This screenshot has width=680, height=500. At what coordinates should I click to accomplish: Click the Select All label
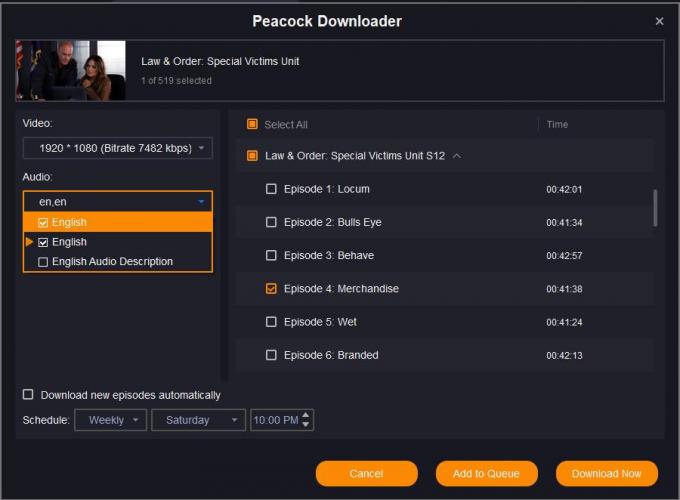click(286, 125)
